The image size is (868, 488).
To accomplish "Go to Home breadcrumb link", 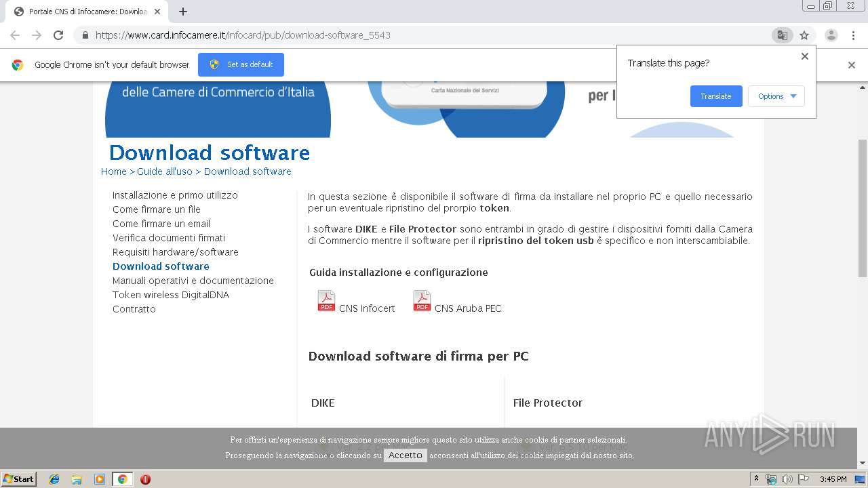I will pyautogui.click(x=114, y=171).
